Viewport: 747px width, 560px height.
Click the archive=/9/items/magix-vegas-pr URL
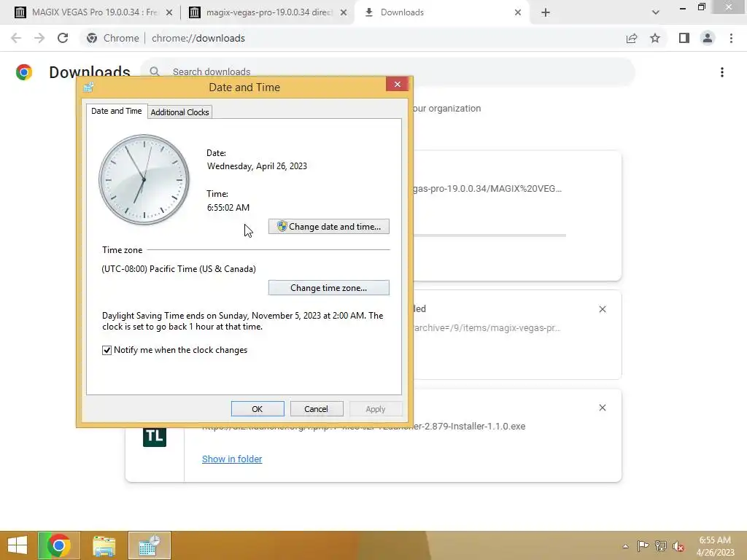(x=487, y=327)
